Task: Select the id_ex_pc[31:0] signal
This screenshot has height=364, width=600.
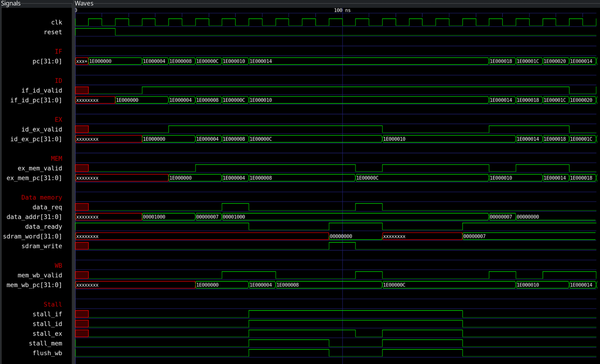Action: (36, 139)
